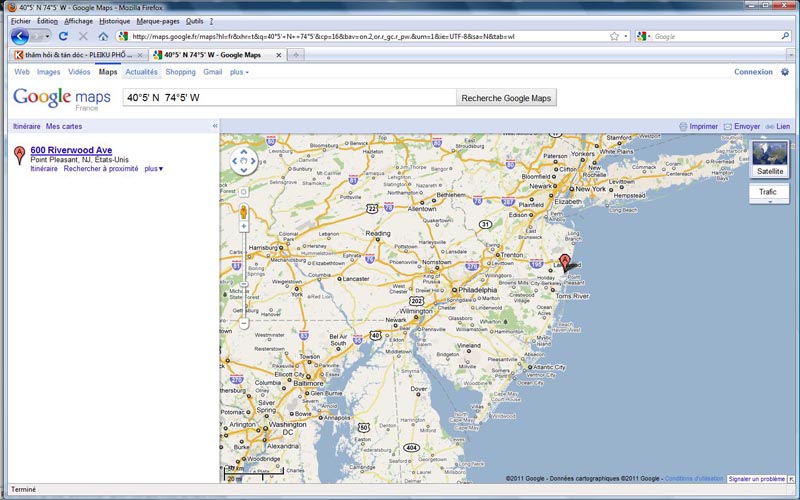
Task: Open the Affichage menu
Action: tap(79, 21)
